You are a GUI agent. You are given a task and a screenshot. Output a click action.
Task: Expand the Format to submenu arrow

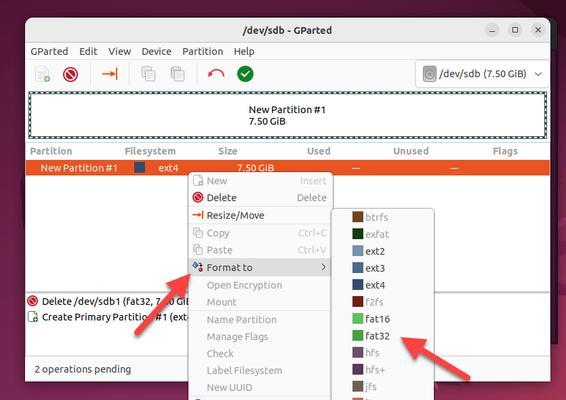pyautogui.click(x=323, y=267)
